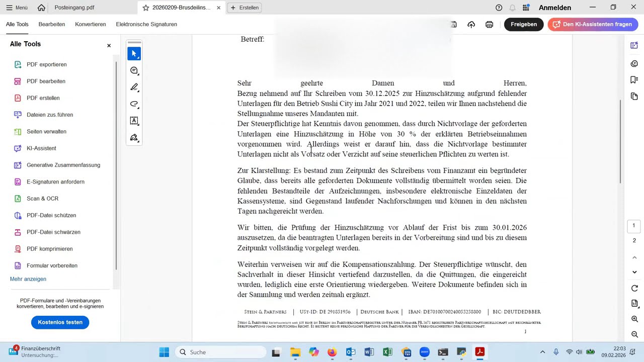Image resolution: width=644 pixels, height=362 pixels.
Task: Click the Mehr anzeigen link
Action: [x=28, y=279]
